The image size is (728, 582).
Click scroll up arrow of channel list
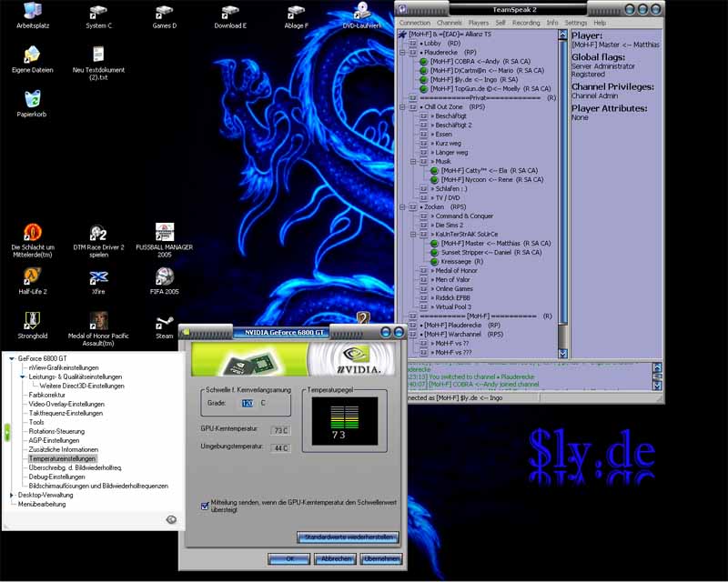click(x=562, y=35)
